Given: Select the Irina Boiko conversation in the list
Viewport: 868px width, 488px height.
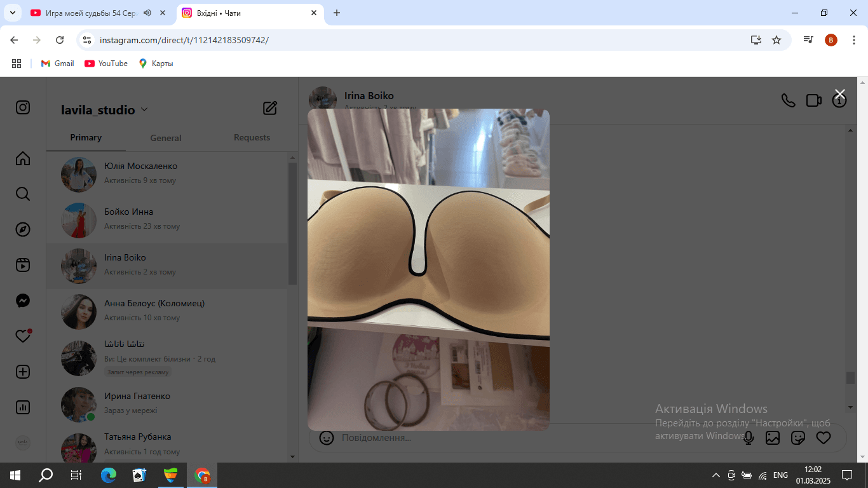Looking at the screenshot, I should click(x=167, y=266).
